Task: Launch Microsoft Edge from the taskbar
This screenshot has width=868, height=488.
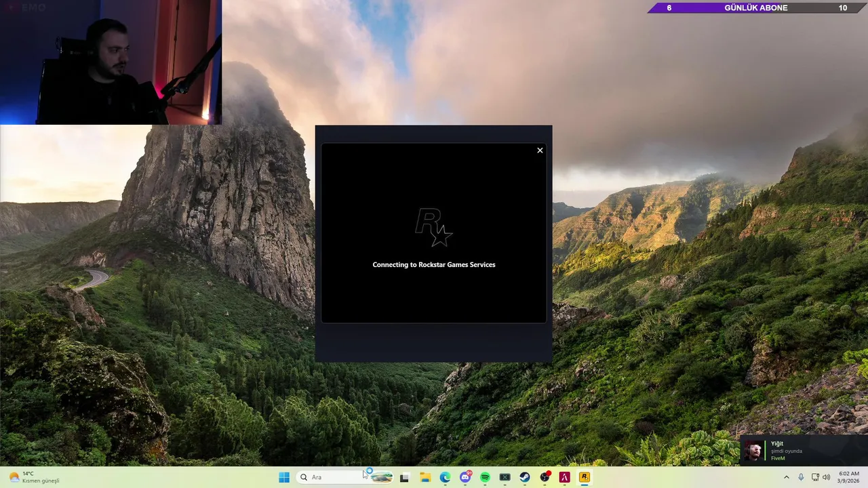Action: tap(445, 477)
